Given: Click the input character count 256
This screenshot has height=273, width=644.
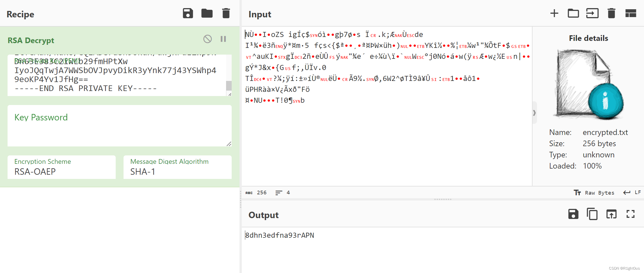Looking at the screenshot, I should (x=256, y=193).
